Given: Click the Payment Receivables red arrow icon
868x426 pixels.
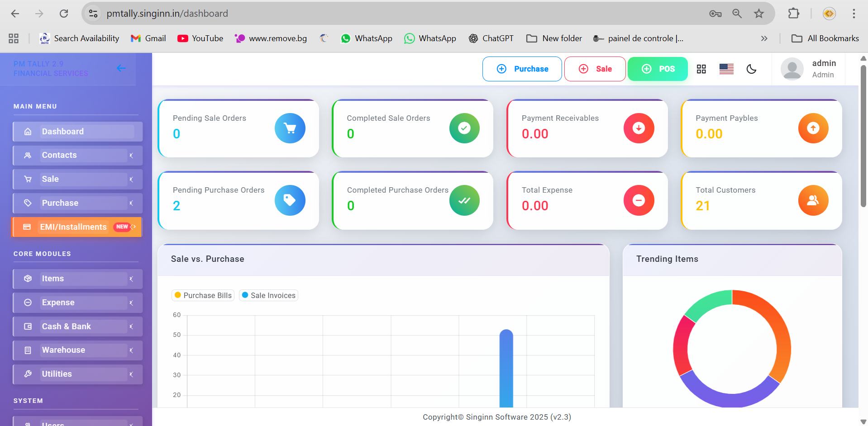Looking at the screenshot, I should (638, 128).
